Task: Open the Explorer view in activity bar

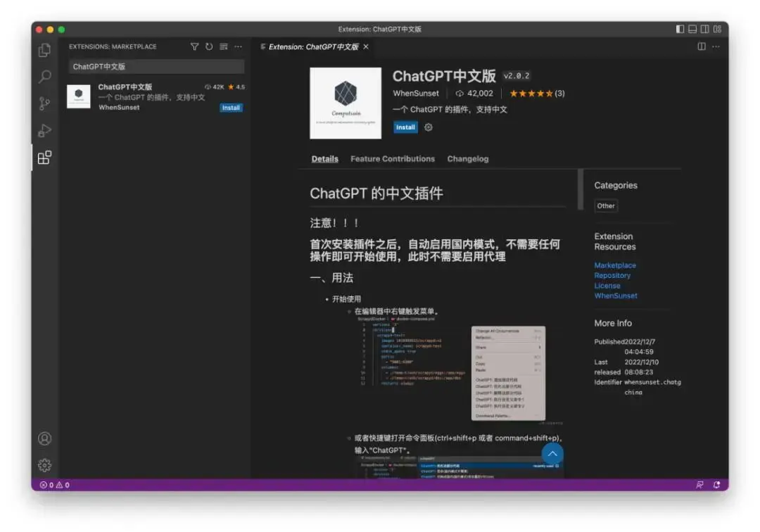Action: (x=44, y=49)
